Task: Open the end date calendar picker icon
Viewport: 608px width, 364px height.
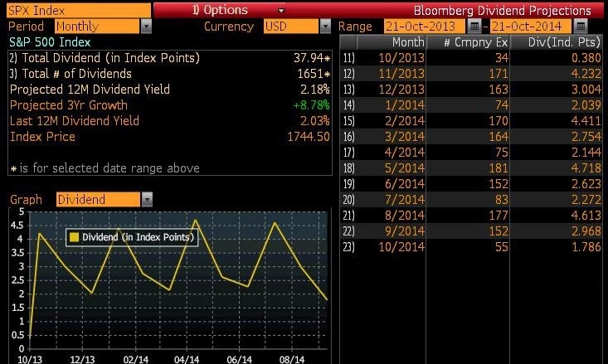Action: coord(581,27)
